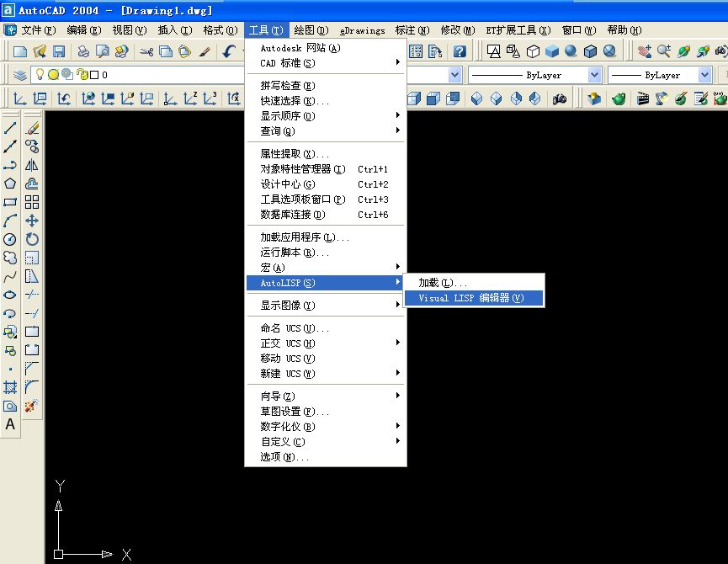728x564 pixels.
Task: Click the Undo arrow icon
Action: [x=229, y=51]
